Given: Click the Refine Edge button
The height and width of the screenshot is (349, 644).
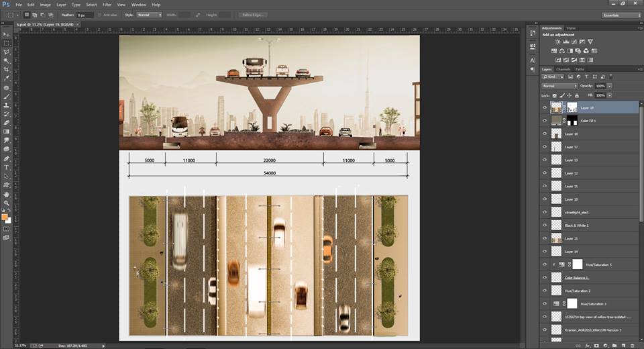Looking at the screenshot, I should (x=252, y=14).
